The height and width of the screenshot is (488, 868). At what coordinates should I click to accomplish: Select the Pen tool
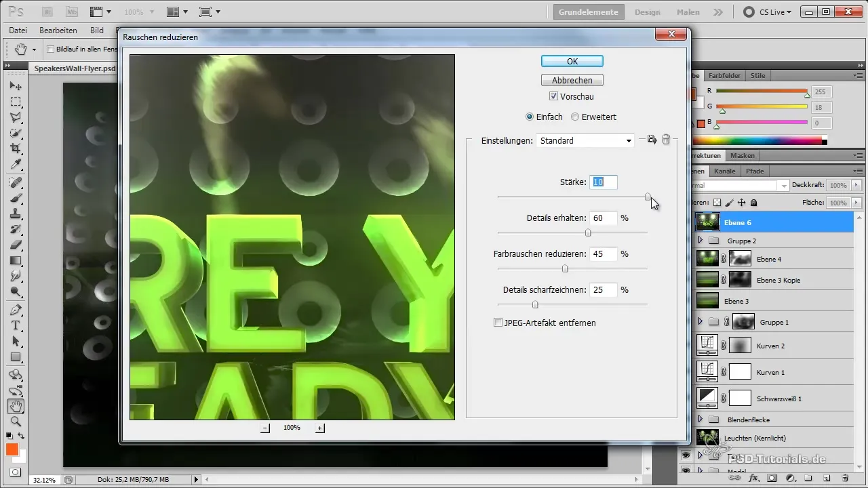[x=16, y=310]
